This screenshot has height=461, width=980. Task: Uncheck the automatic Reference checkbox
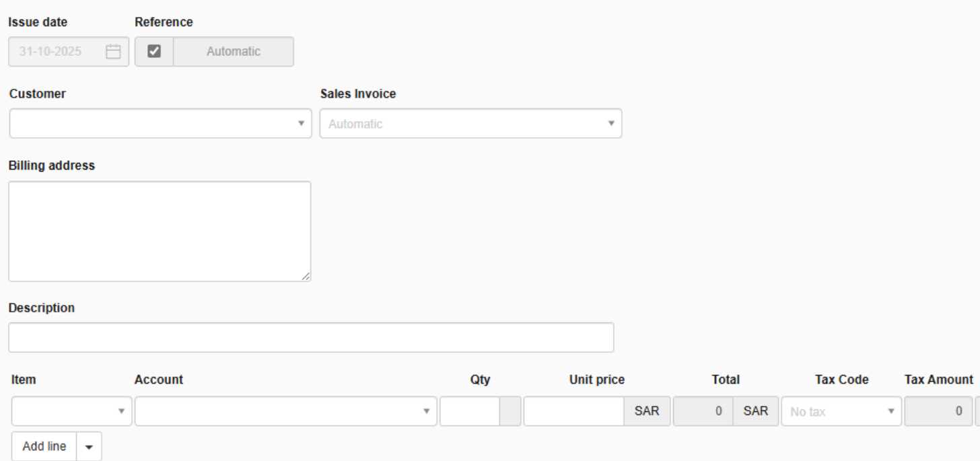coord(153,52)
